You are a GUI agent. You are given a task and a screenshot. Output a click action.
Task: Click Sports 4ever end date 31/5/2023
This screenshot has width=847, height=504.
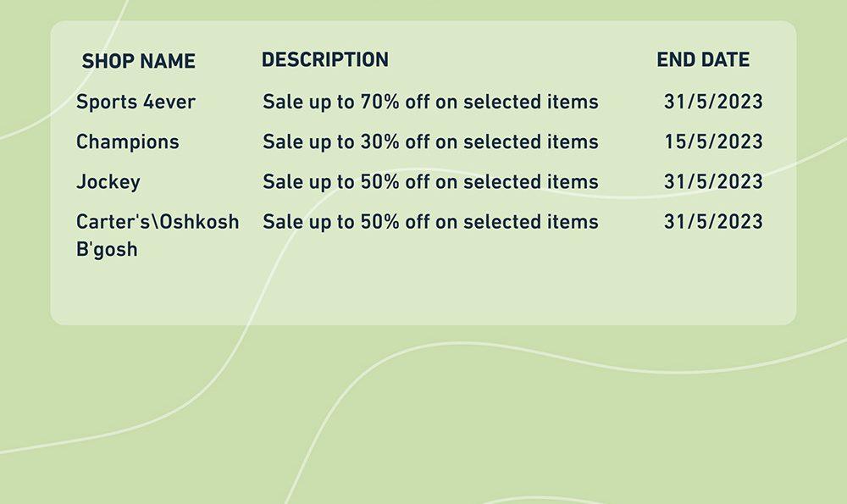tap(713, 102)
